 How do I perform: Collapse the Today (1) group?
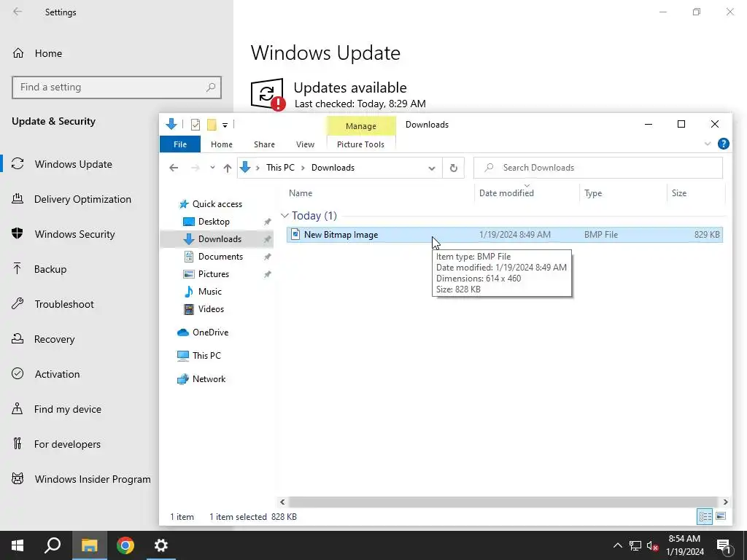pyautogui.click(x=285, y=216)
